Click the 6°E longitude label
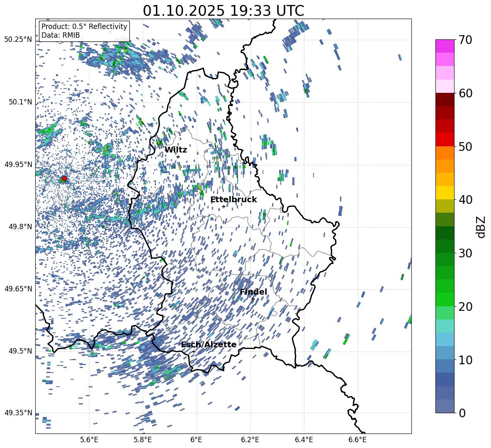Screen dimensions: 491x448 196,440
